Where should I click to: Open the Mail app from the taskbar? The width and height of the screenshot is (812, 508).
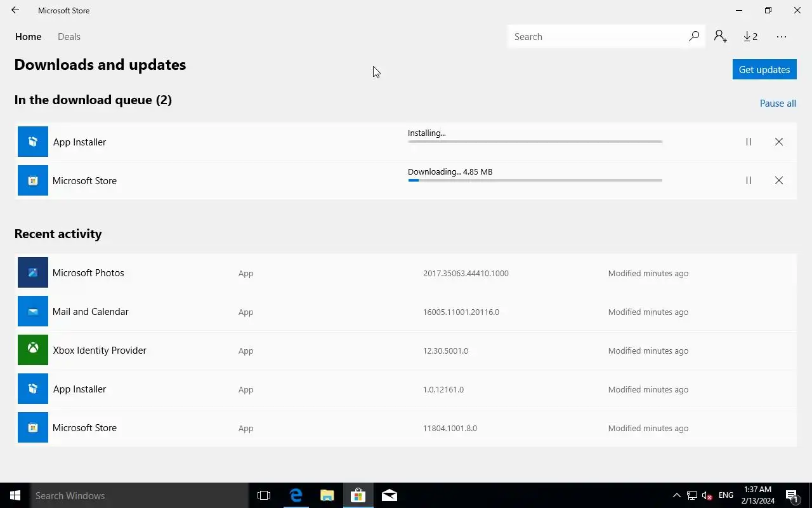pos(390,495)
